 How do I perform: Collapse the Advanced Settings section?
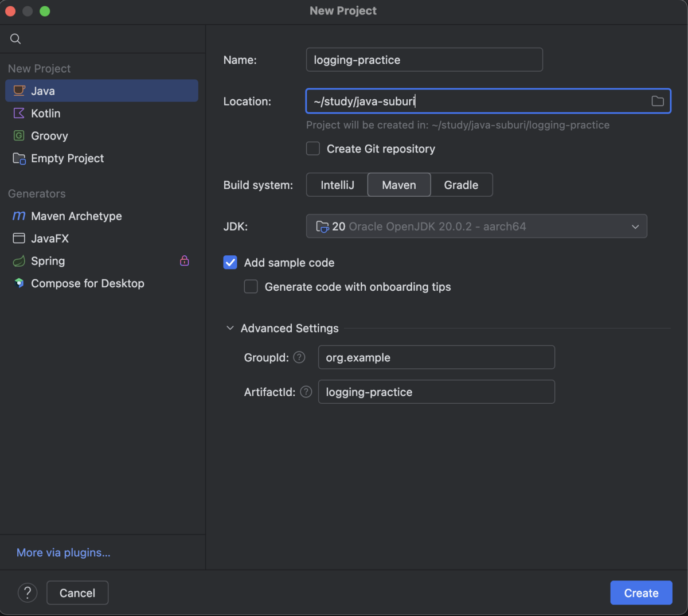point(230,328)
